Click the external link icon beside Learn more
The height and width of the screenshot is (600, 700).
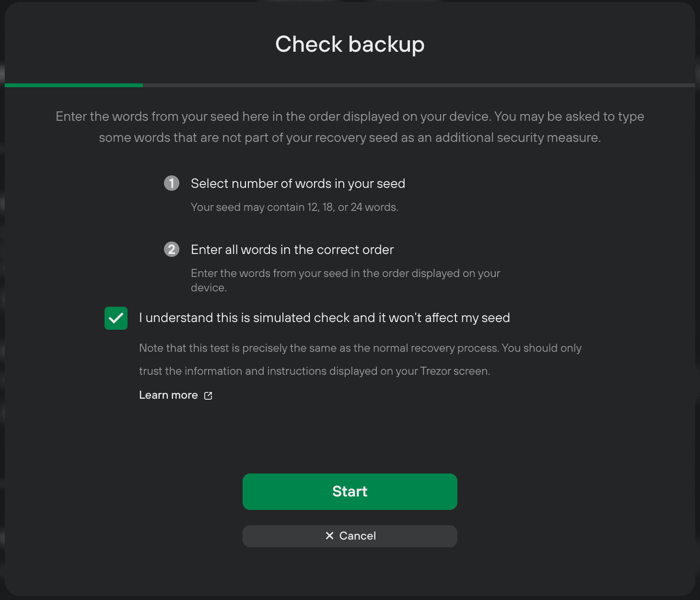[x=208, y=395]
